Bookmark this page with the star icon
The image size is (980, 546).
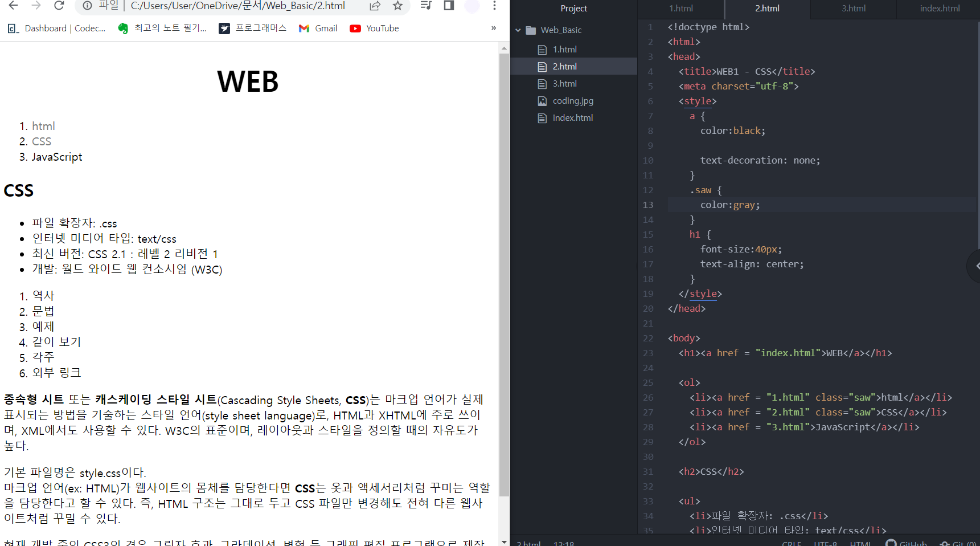(397, 6)
